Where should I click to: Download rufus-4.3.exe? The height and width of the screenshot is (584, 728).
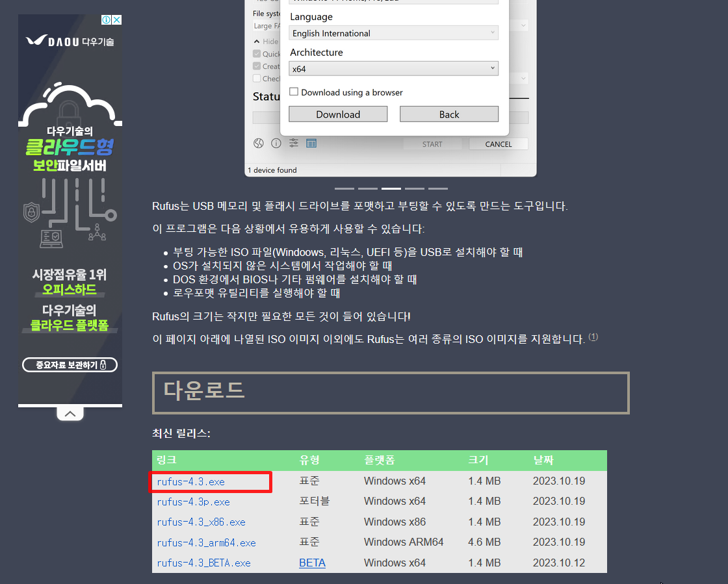pyautogui.click(x=191, y=482)
